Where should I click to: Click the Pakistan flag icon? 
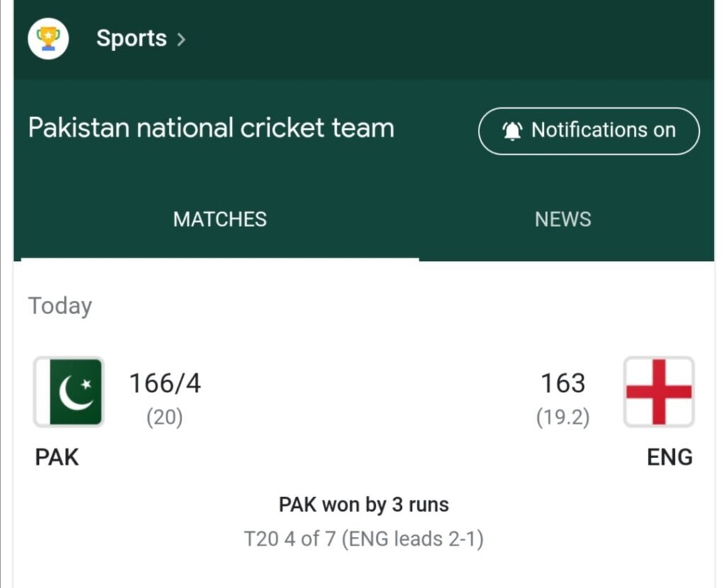(69, 392)
